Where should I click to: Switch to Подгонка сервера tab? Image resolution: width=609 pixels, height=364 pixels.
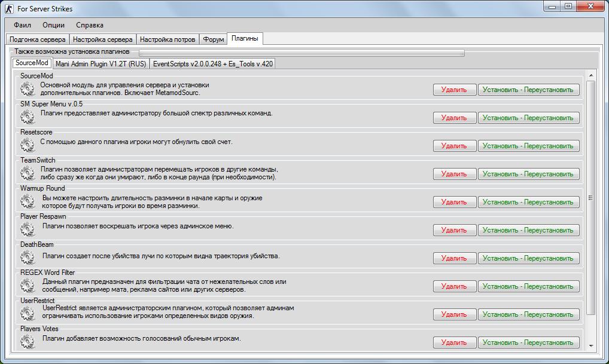(x=38, y=39)
